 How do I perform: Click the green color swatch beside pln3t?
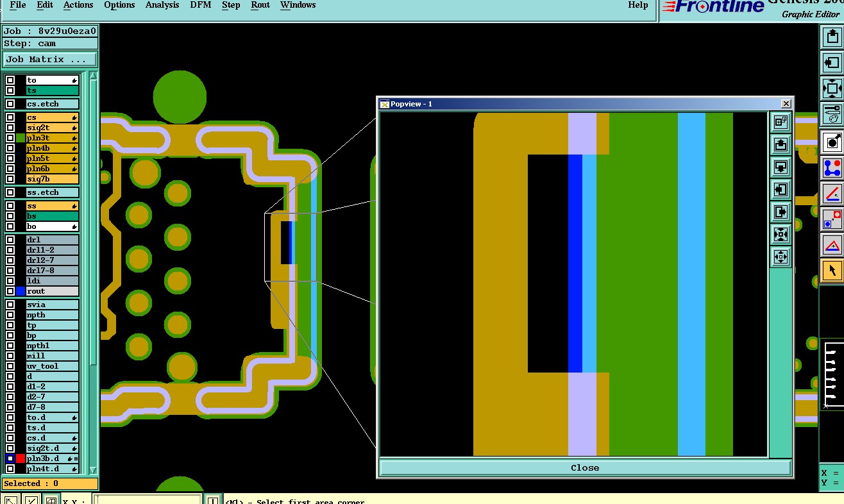(21, 138)
